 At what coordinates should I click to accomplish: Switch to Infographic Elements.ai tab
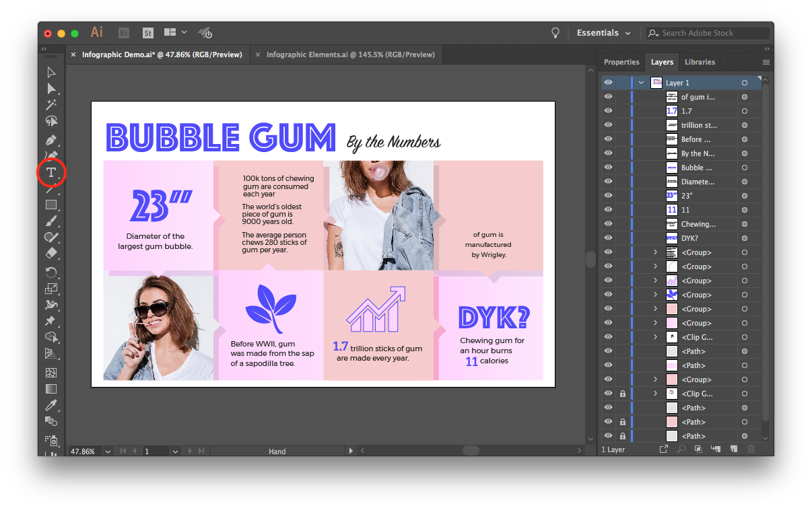pos(351,54)
